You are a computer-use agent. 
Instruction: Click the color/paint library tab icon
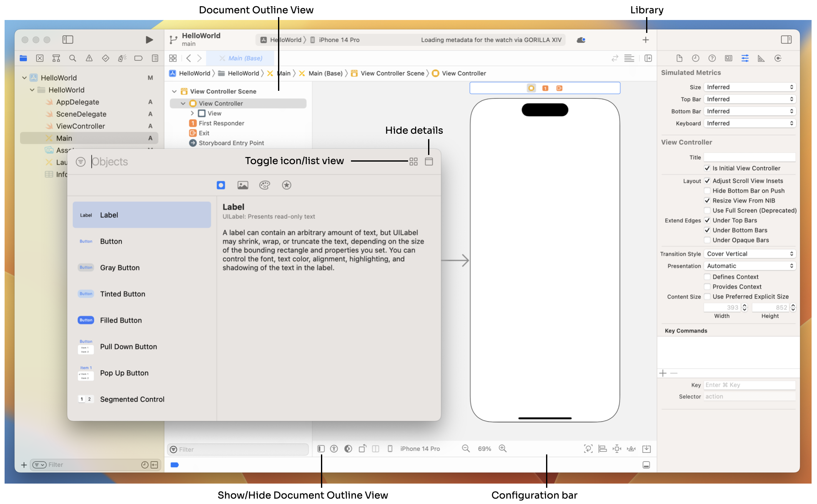point(264,185)
